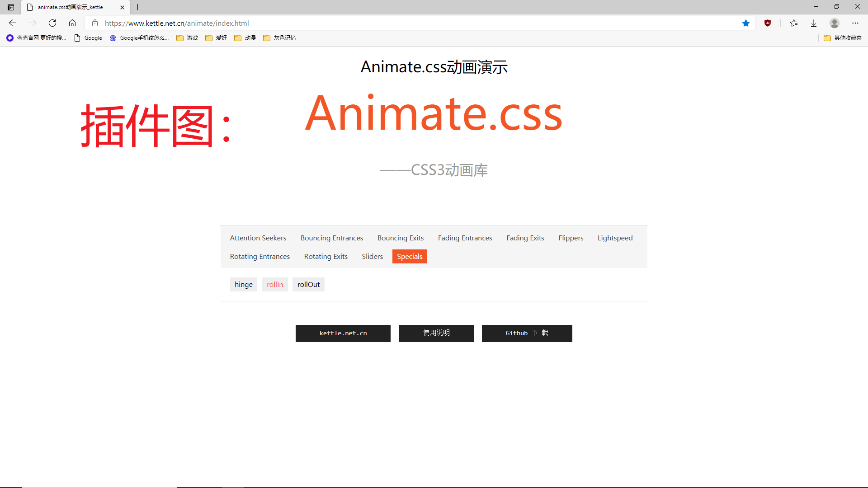Reload the page with refresh icon
Image resolution: width=868 pixels, height=488 pixels.
coord(52,23)
